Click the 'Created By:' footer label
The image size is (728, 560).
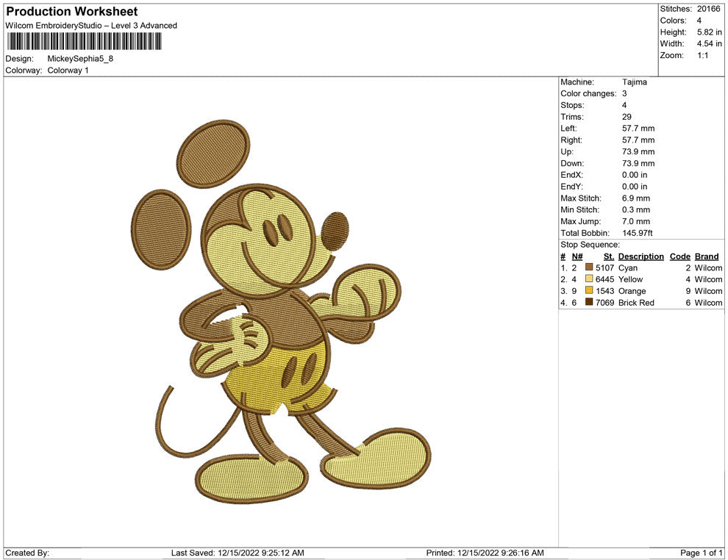(x=27, y=553)
